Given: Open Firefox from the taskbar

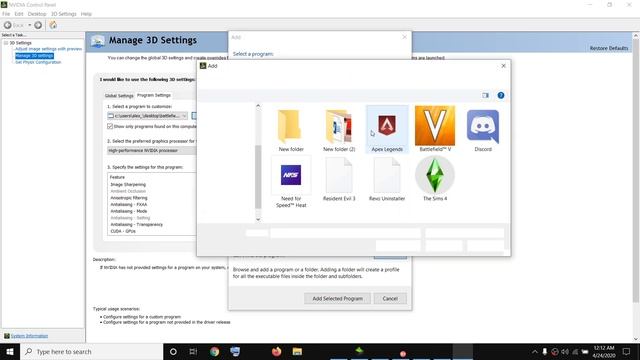Looking at the screenshot, I should pos(276,351).
